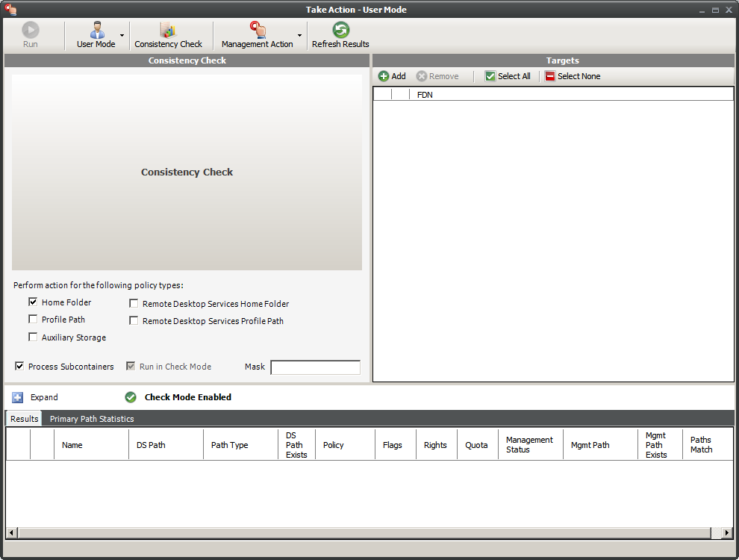This screenshot has width=739, height=560.
Task: Focus the Mask input field
Action: [315, 367]
